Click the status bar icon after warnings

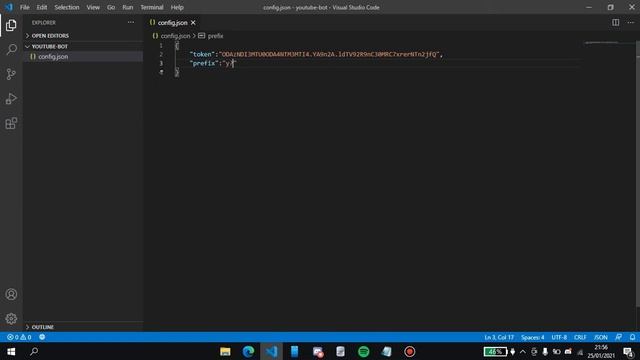42,337
